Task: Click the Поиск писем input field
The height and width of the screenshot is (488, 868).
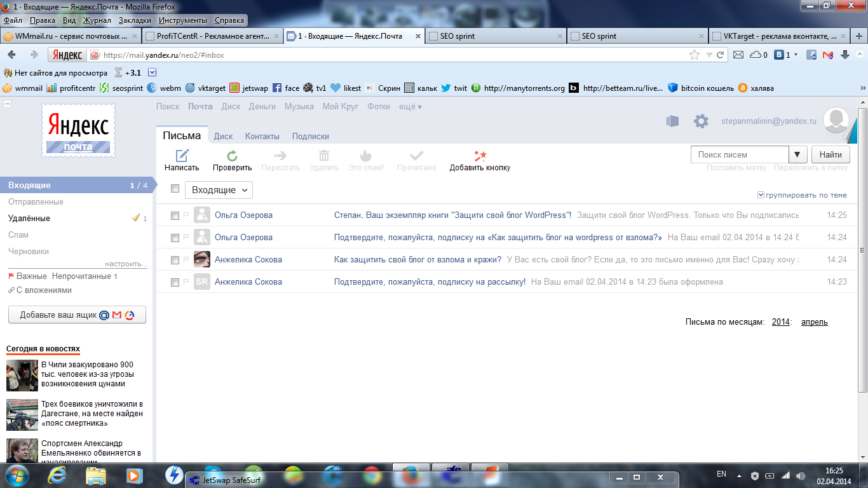Action: click(x=740, y=154)
